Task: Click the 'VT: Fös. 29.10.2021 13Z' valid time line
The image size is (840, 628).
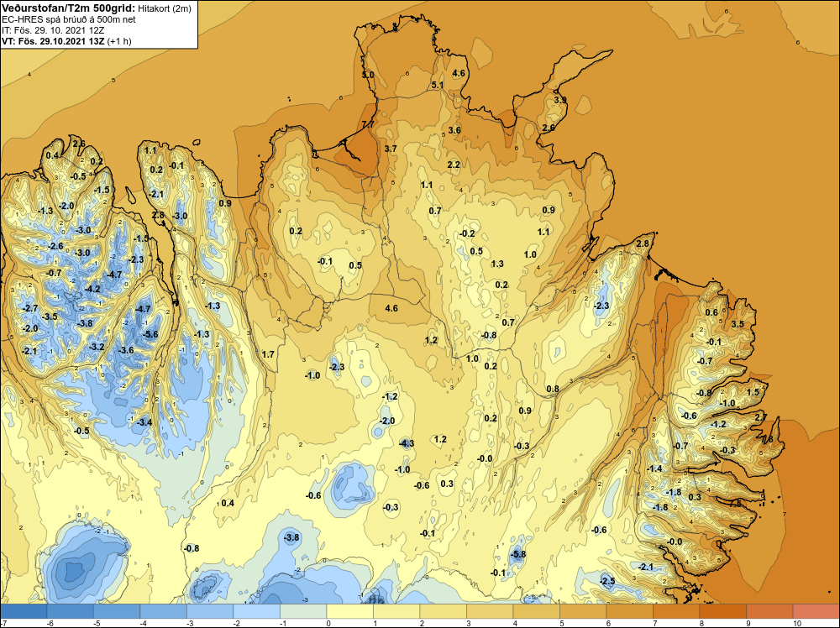Action: click(53, 41)
